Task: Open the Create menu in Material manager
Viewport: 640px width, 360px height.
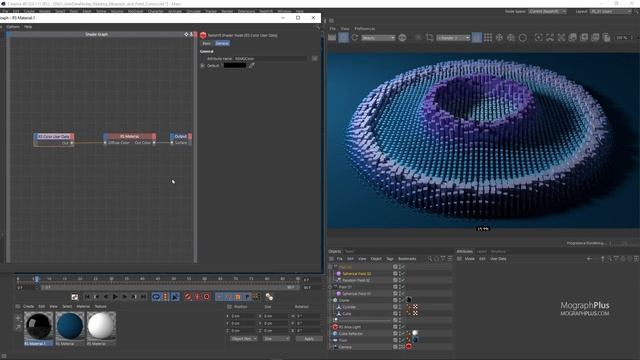Action: coord(28,306)
